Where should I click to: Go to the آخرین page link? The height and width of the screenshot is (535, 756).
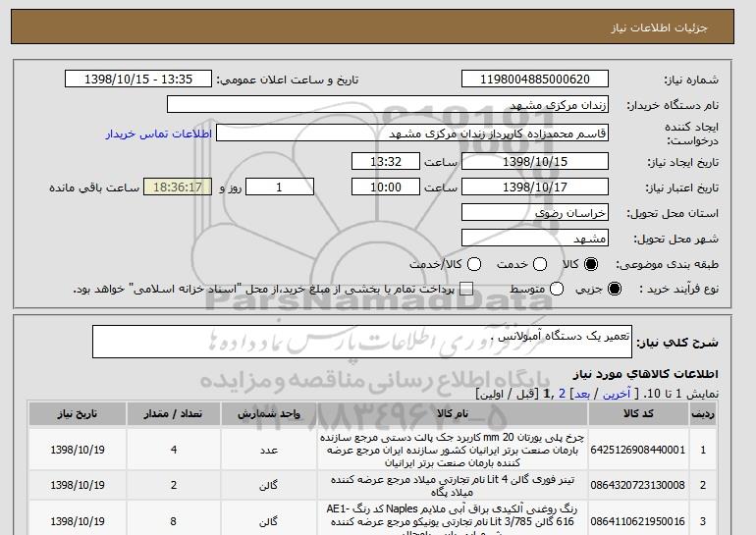pyautogui.click(x=617, y=394)
